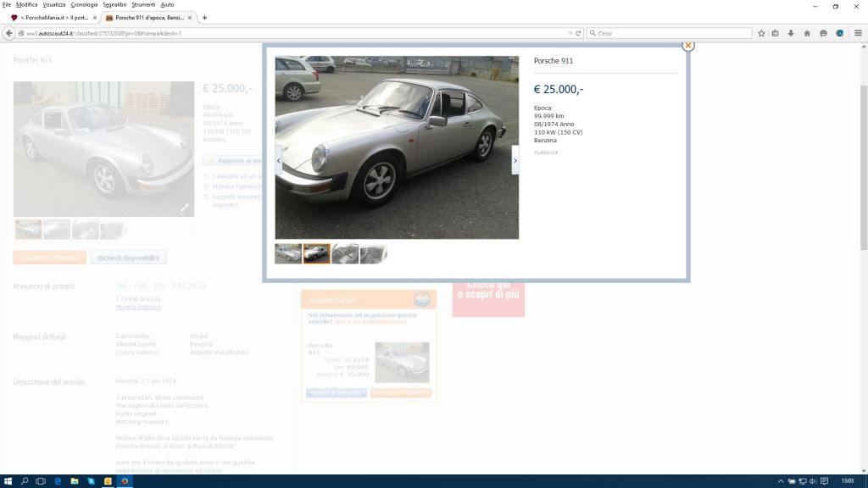Click the seller phone number

(x=161, y=286)
